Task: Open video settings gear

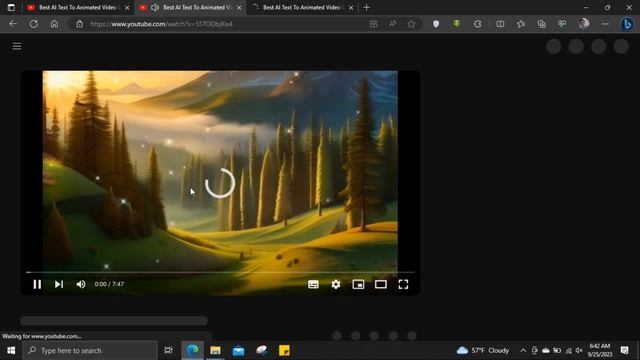Action: 336,284
